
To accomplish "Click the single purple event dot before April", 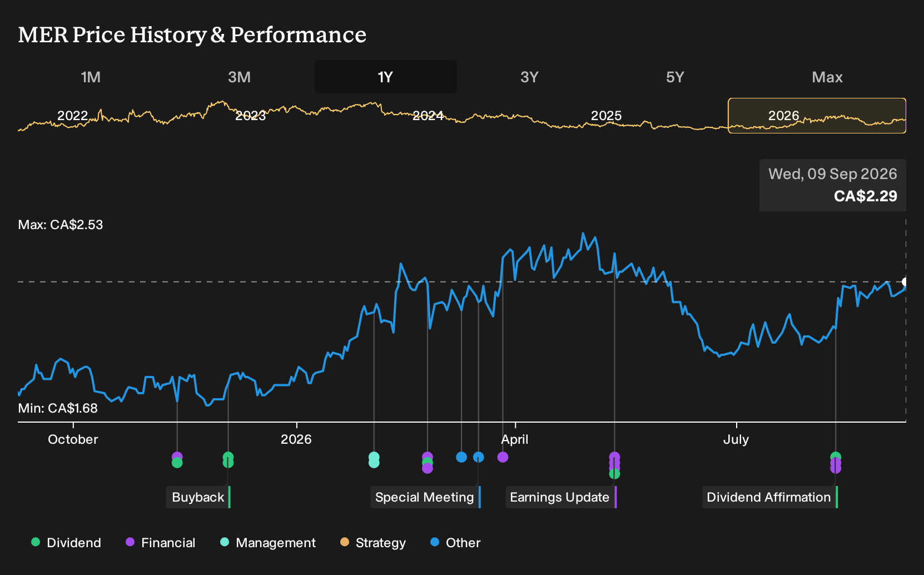I will coord(503,457).
